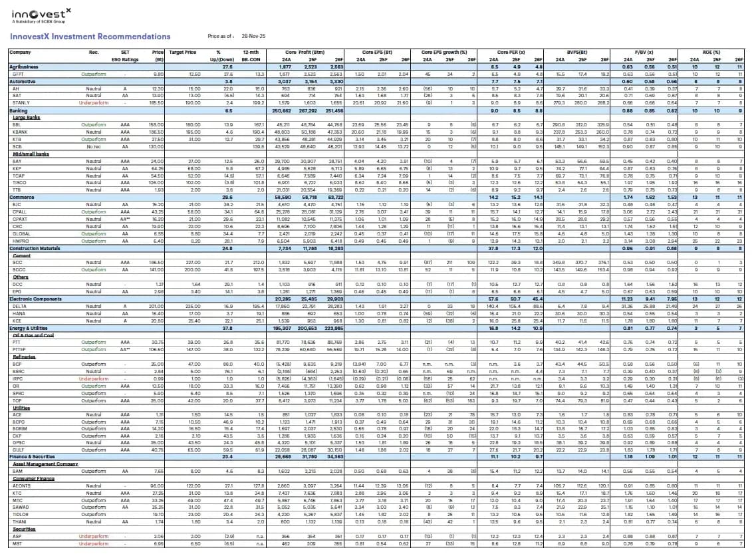Click the 'Securities' subheading
This screenshot has width=756, height=556.
pos(24,529)
